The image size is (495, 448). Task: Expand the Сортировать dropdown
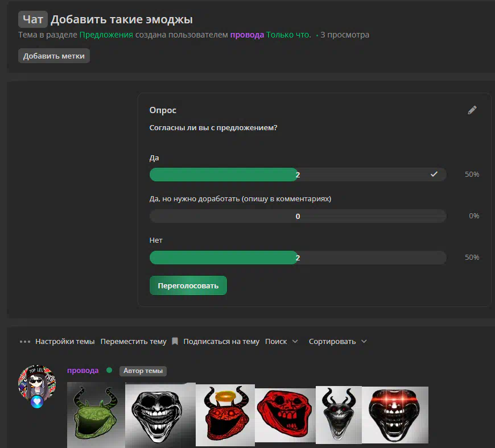(337, 341)
